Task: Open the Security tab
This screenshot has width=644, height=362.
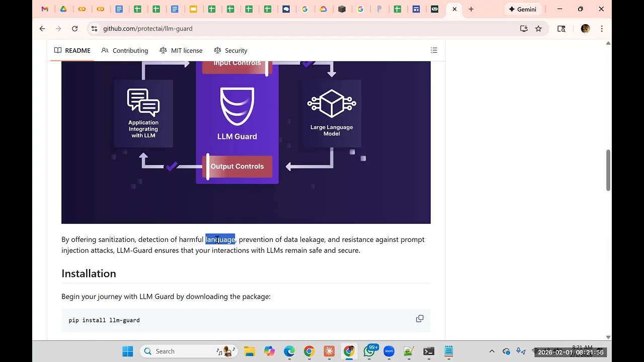Action: 230,50
